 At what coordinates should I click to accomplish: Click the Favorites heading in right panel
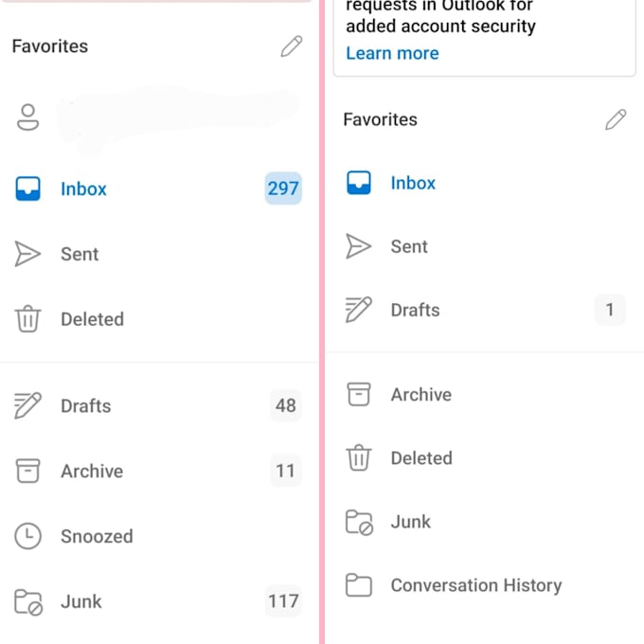click(380, 119)
